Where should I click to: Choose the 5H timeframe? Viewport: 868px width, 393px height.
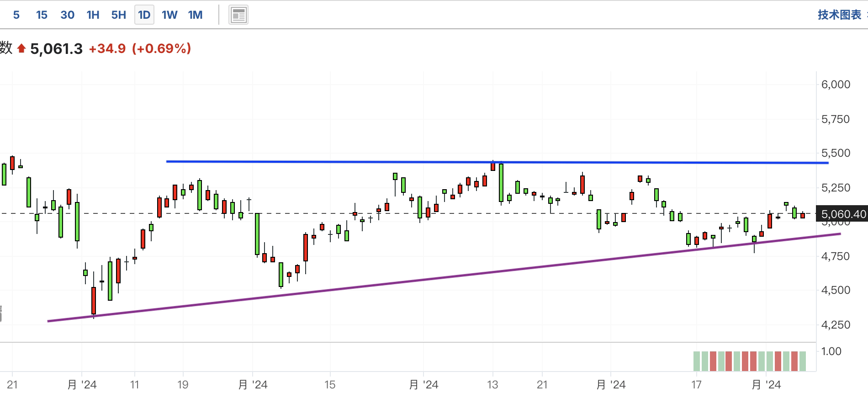click(x=118, y=15)
